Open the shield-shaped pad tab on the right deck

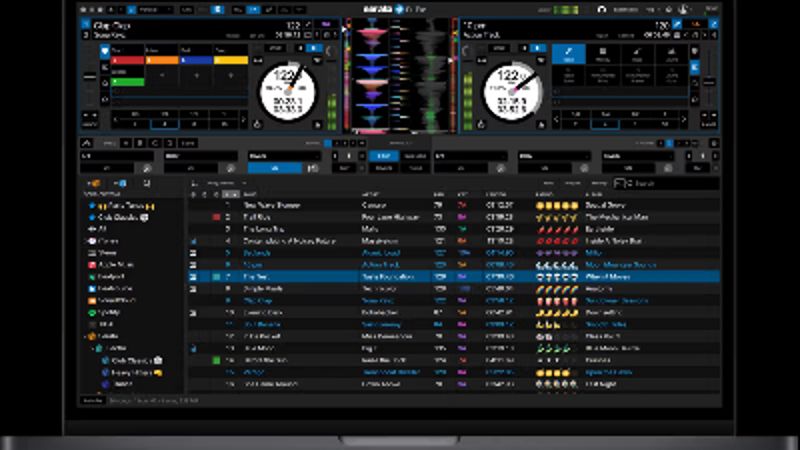pyautogui.click(x=694, y=51)
